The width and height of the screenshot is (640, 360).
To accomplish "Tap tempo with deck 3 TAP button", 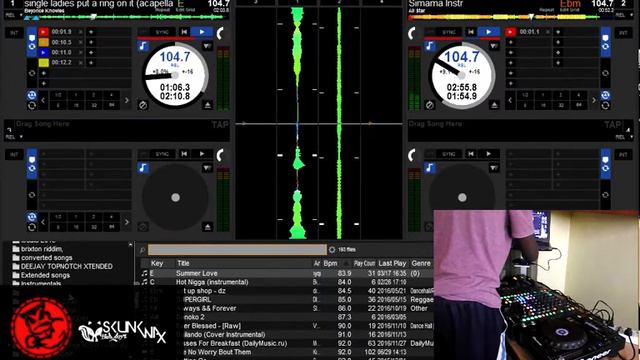I will (220, 125).
